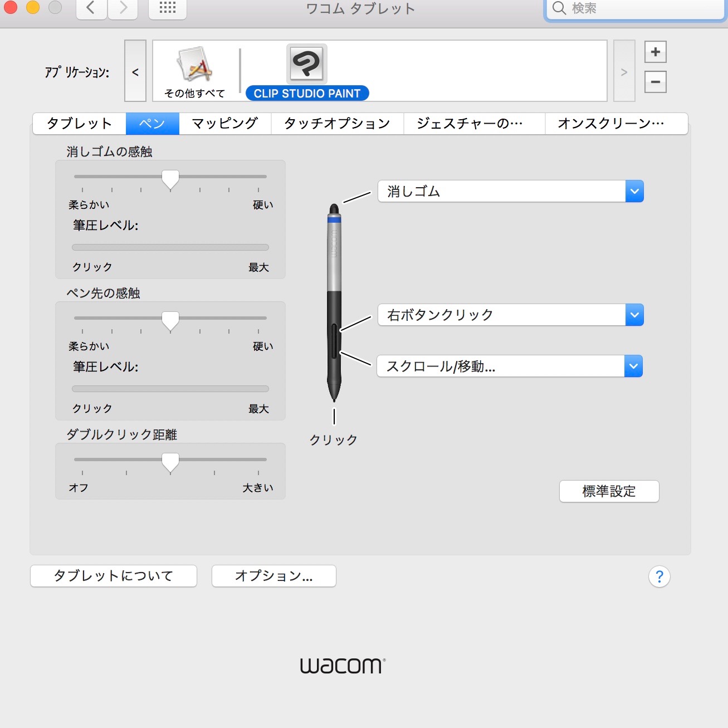Viewport: 728px width, 728px height.
Task: Select the その他すべて application icon
Action: 194,65
